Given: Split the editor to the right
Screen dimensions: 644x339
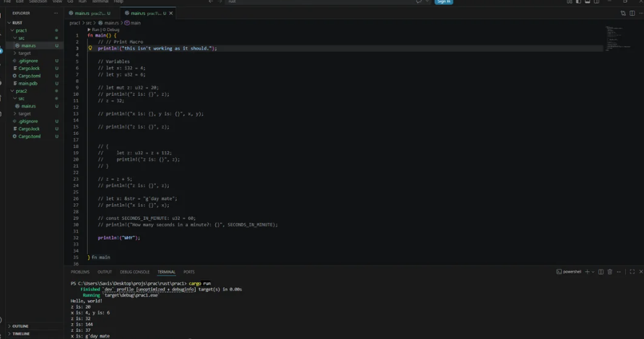Looking at the screenshot, I should (632, 13).
